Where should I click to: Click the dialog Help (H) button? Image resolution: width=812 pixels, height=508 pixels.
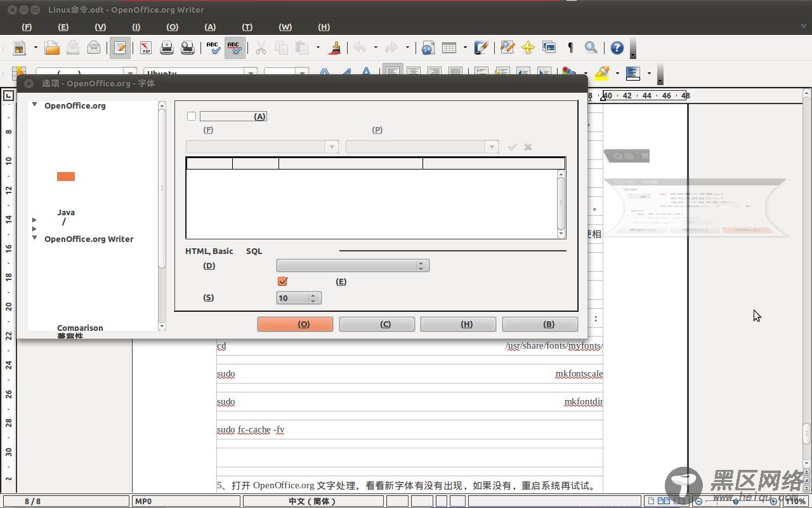(458, 324)
